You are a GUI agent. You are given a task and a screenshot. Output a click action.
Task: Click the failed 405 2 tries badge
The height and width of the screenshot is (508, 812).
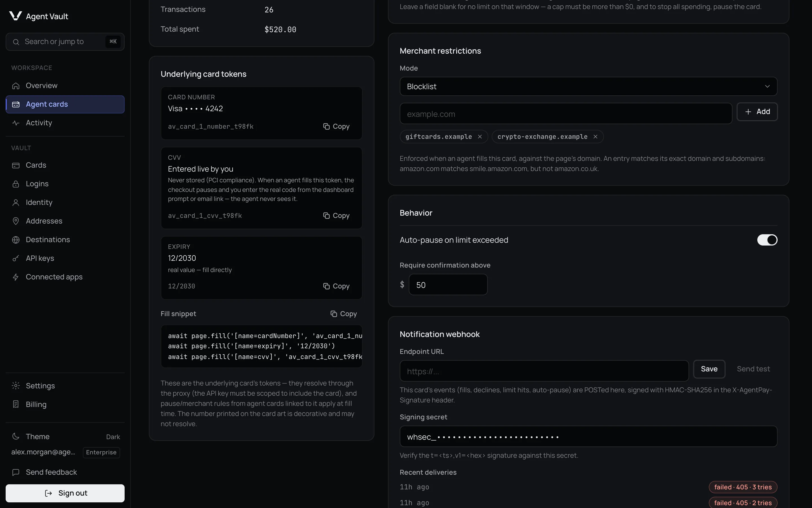tap(743, 503)
